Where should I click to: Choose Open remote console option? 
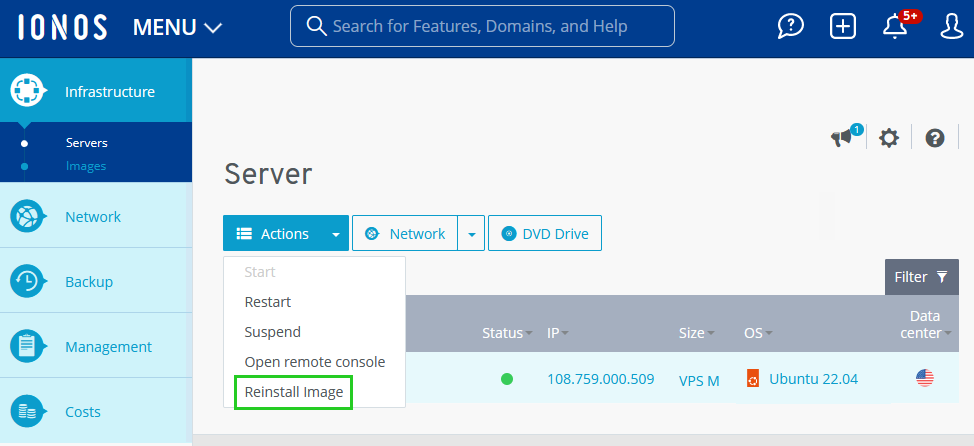[314, 361]
